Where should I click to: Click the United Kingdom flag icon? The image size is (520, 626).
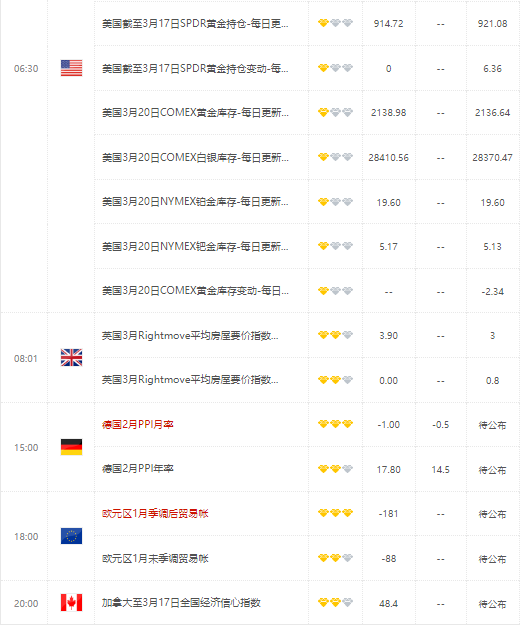point(71,358)
